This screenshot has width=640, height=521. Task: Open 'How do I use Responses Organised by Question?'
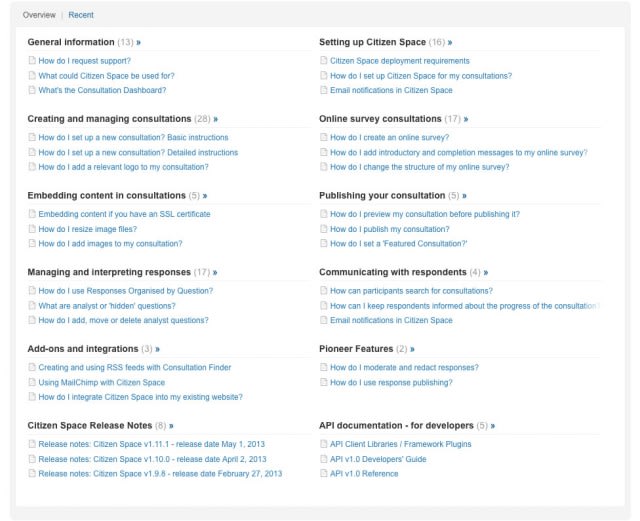126,291
